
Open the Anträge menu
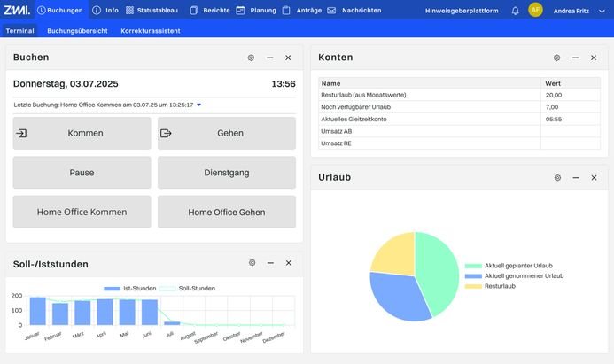coord(302,10)
